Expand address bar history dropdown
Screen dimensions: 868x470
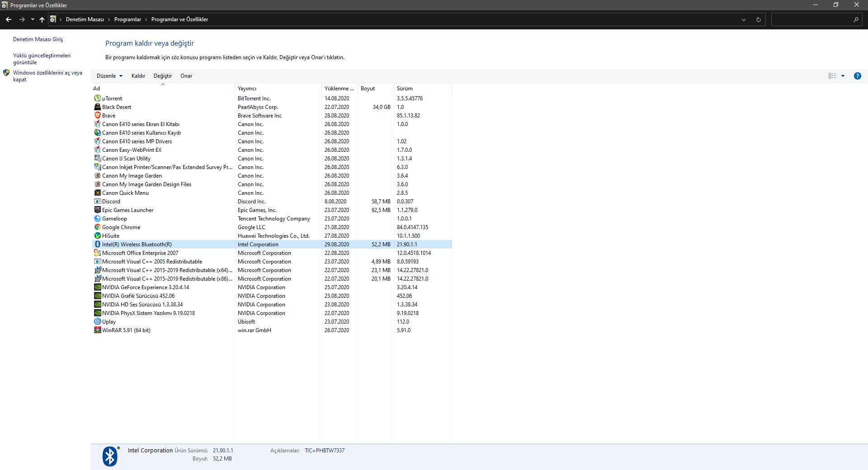click(x=743, y=19)
